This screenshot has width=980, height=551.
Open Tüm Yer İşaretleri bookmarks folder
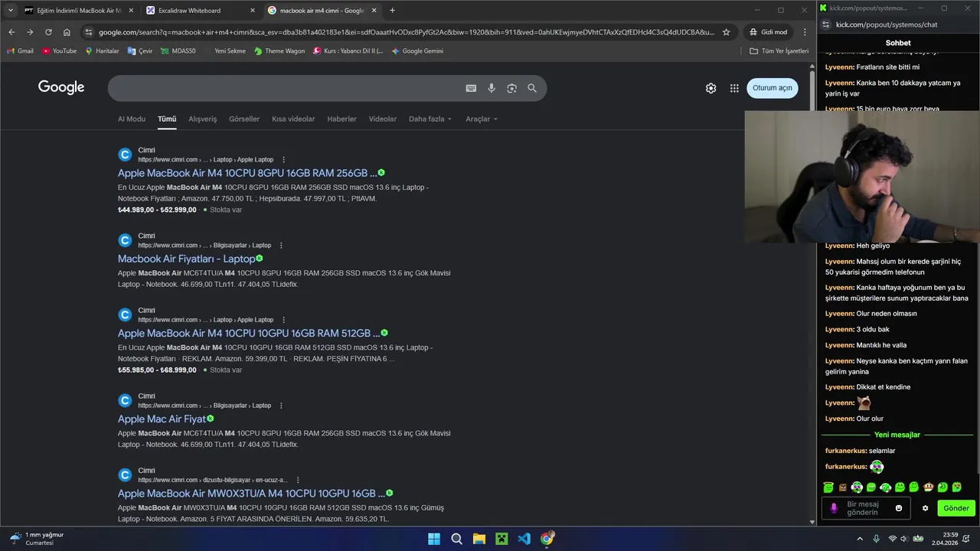[779, 51]
